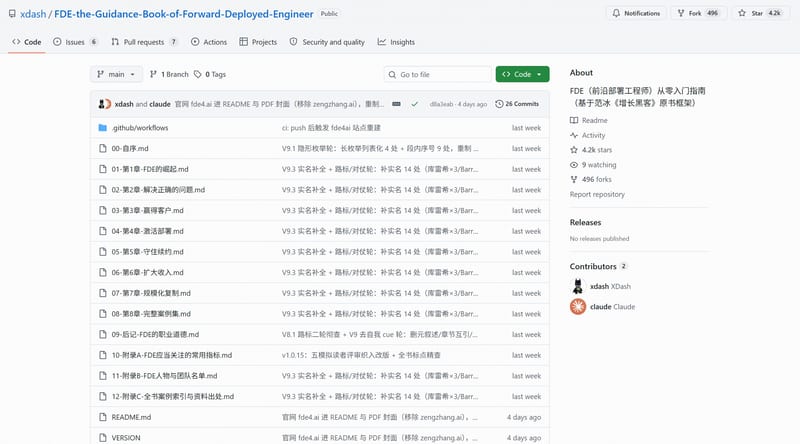Image resolution: width=800 pixels, height=444 pixels.
Task: Open the file 11-附录B-FDE人物与团队名单.md
Action: click(164, 376)
